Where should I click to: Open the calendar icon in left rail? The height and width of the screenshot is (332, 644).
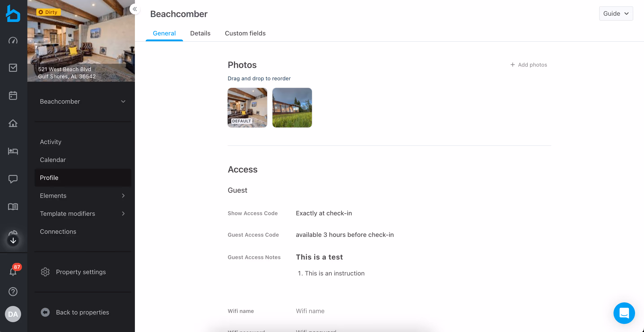(x=13, y=95)
